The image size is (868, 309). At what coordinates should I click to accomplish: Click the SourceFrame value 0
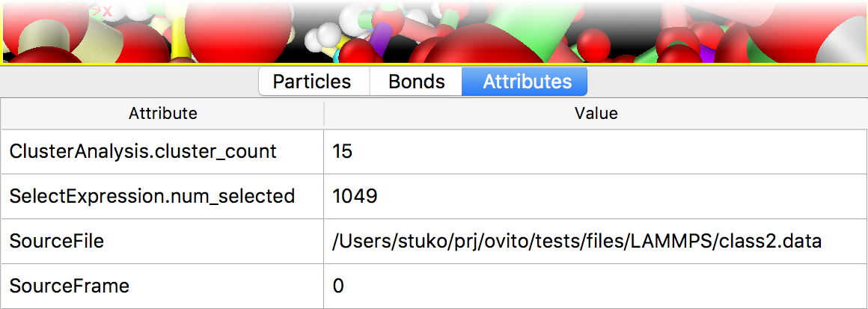338,286
